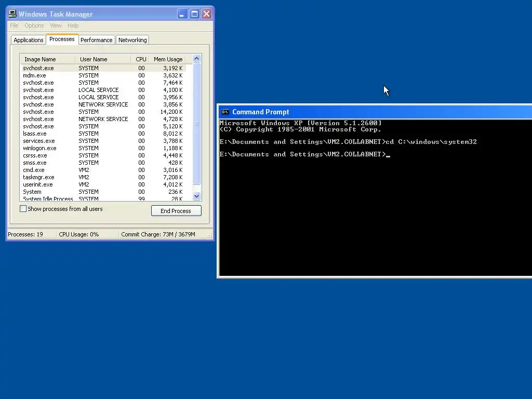
Task: Click the Command Prompt title bar icon
Action: tap(225, 112)
